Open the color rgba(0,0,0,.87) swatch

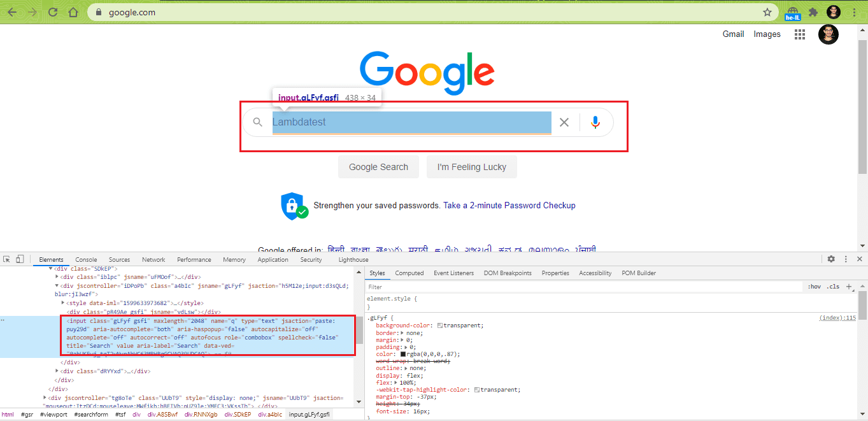point(402,354)
